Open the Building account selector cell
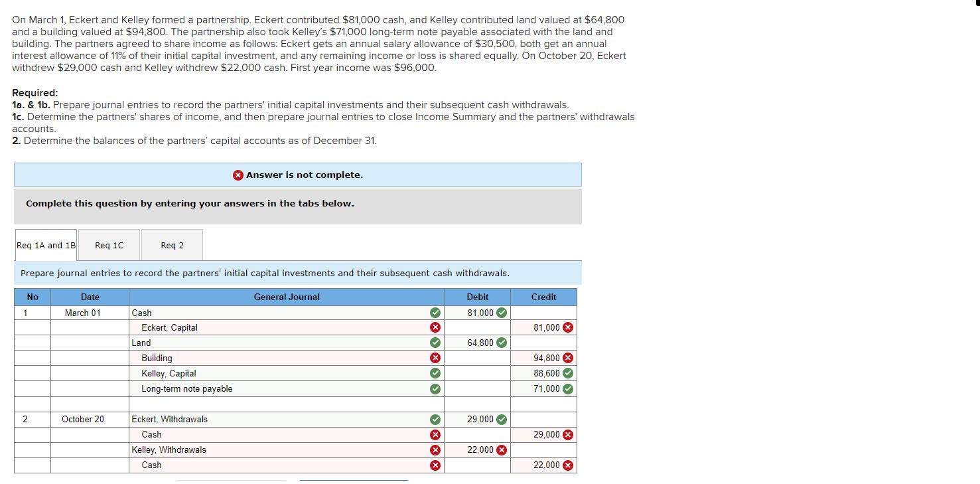Viewport: 980px width, 484px height. click(279, 358)
